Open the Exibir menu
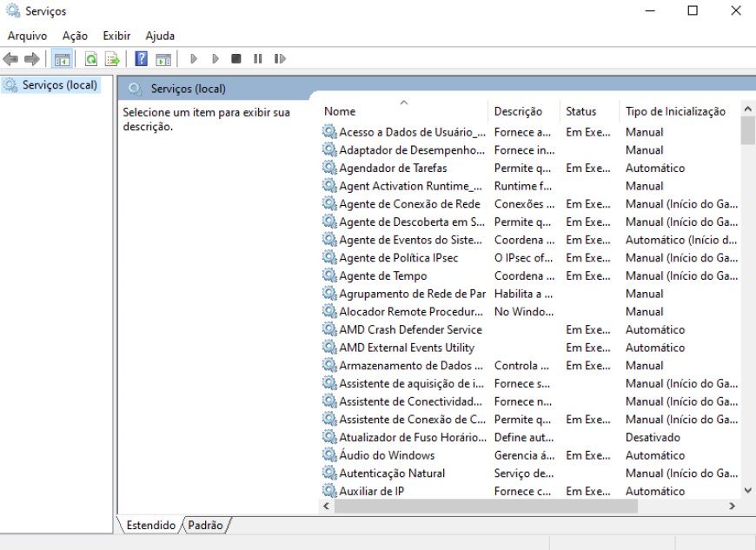 [x=116, y=36]
